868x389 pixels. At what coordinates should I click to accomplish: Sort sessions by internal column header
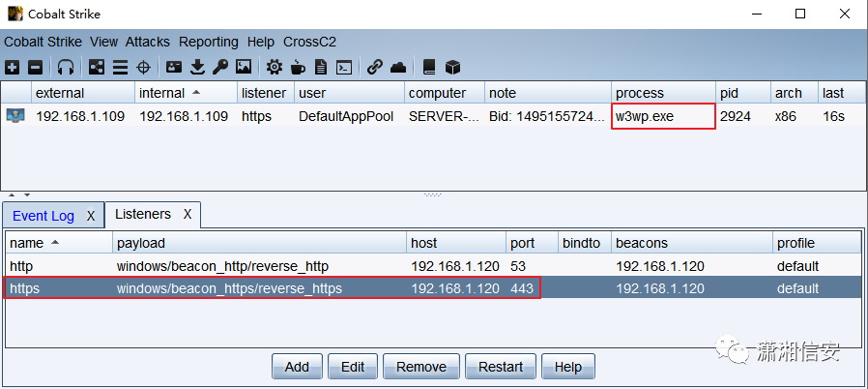186,93
